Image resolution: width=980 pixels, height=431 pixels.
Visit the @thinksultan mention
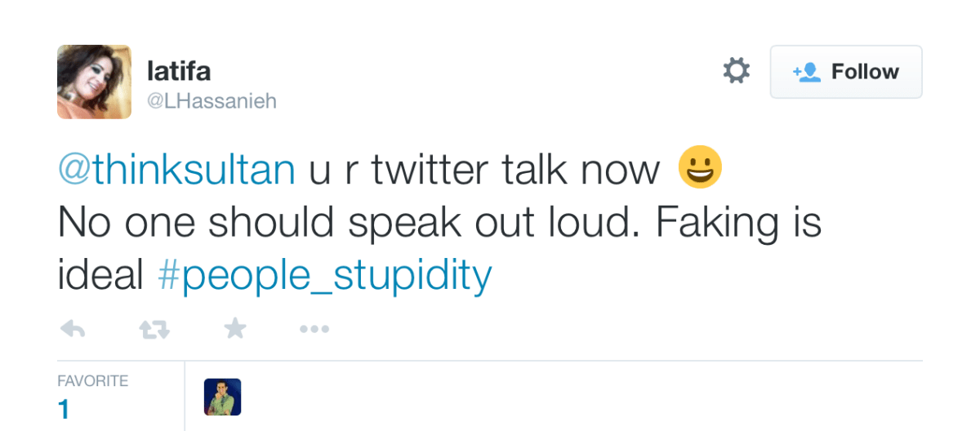(x=176, y=171)
